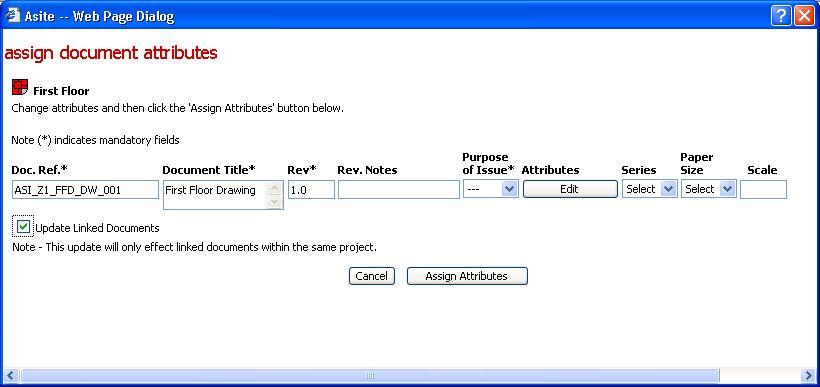Click the Rev. Notes text field
This screenshot has height=387, width=820.
tap(399, 190)
